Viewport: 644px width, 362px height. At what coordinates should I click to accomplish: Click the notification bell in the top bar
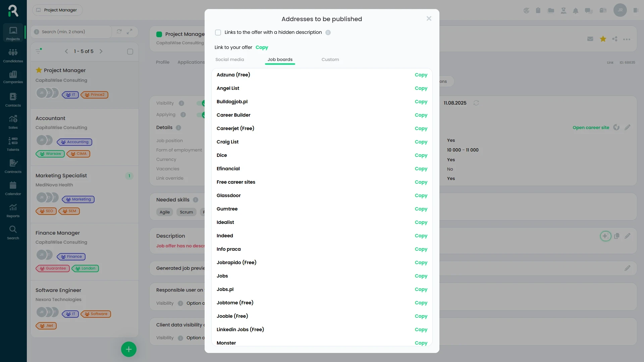tap(576, 10)
